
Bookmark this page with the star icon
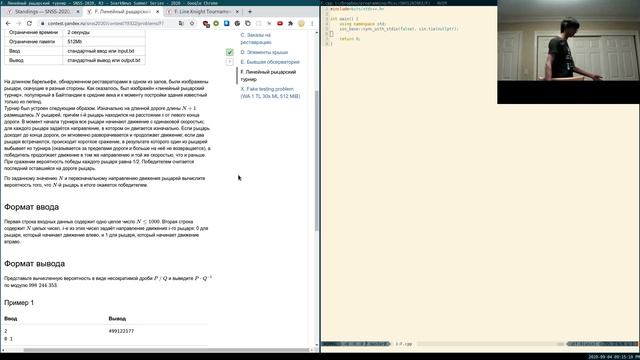[192, 24]
